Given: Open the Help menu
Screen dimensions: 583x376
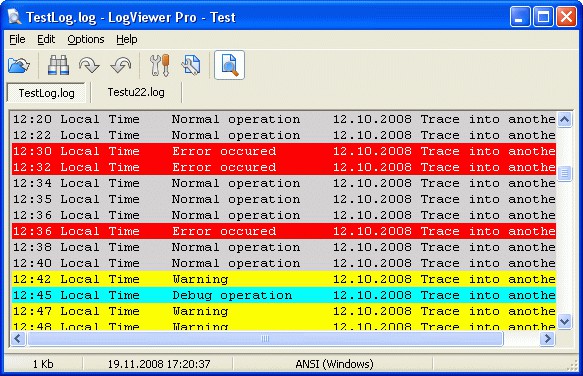Looking at the screenshot, I should (126, 39).
